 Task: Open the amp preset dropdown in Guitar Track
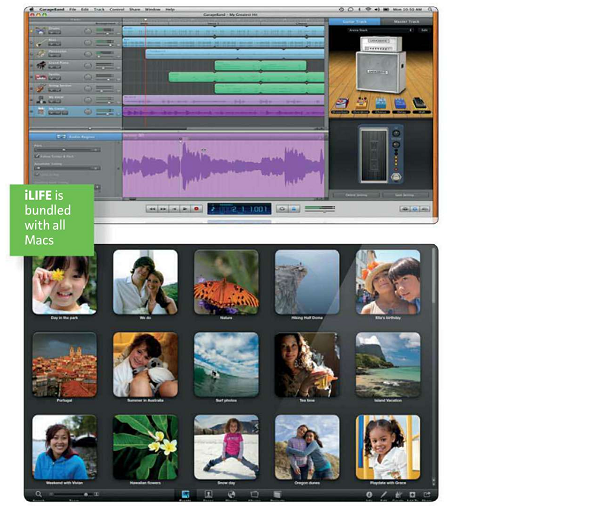click(380, 30)
